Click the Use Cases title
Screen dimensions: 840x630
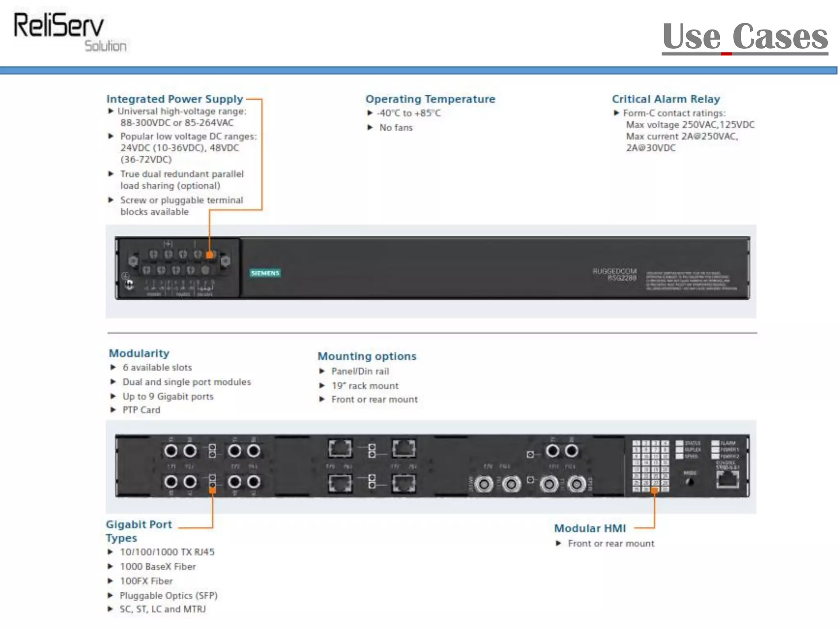coord(745,37)
